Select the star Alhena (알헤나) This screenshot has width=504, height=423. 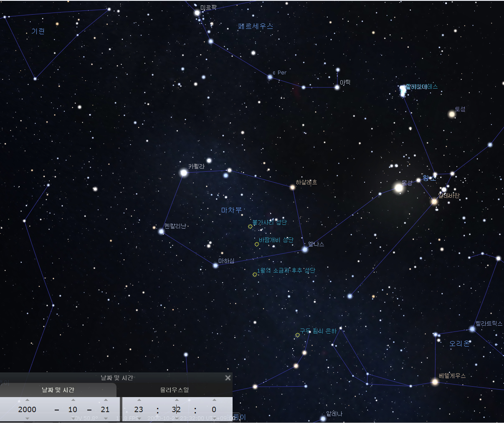pos(323,418)
